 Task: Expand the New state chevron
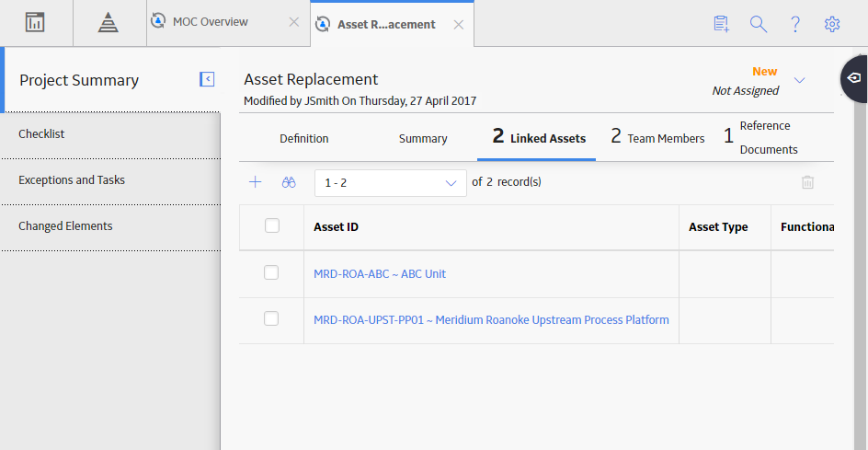tap(799, 80)
